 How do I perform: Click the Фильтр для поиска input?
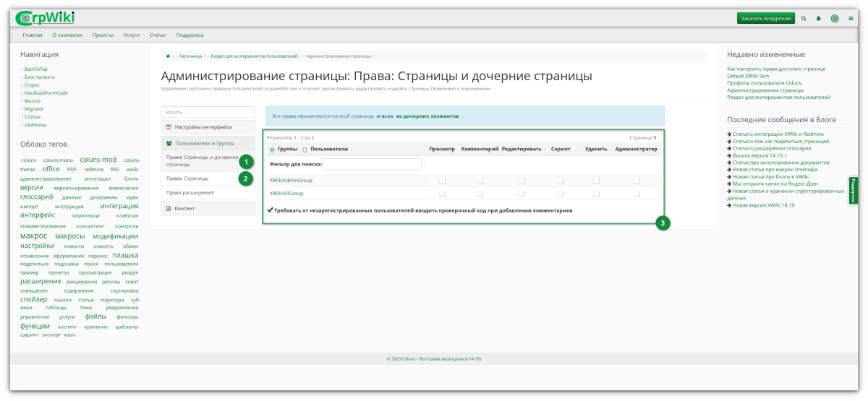click(373, 164)
